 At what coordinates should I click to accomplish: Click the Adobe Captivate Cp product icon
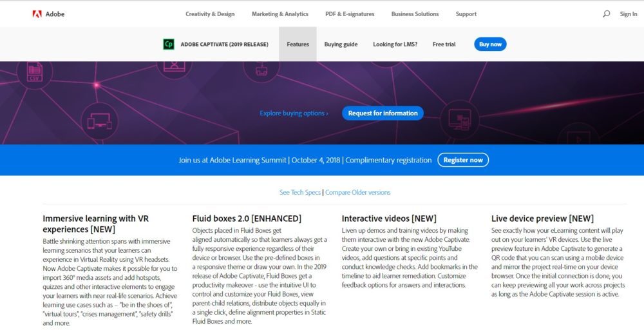coord(169,44)
